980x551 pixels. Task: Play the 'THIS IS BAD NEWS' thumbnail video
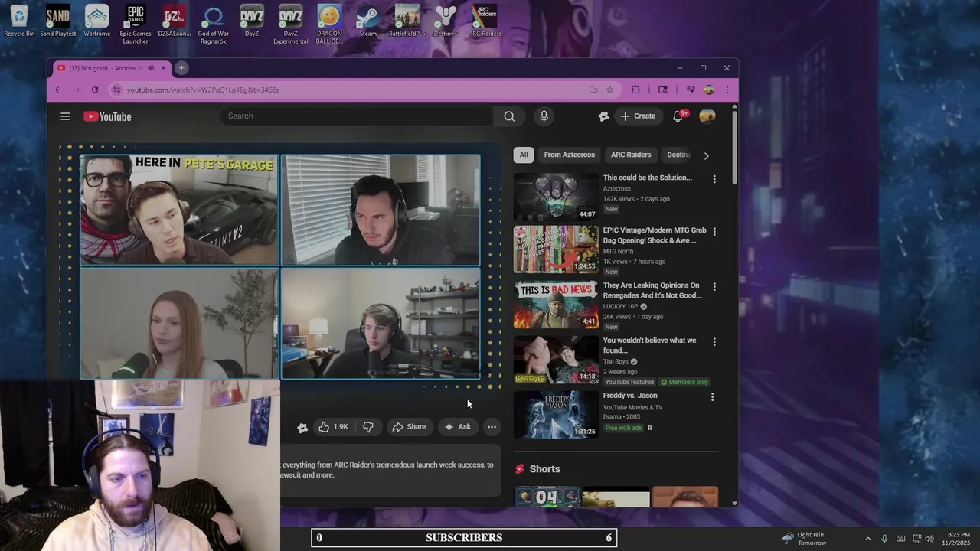pyautogui.click(x=556, y=305)
